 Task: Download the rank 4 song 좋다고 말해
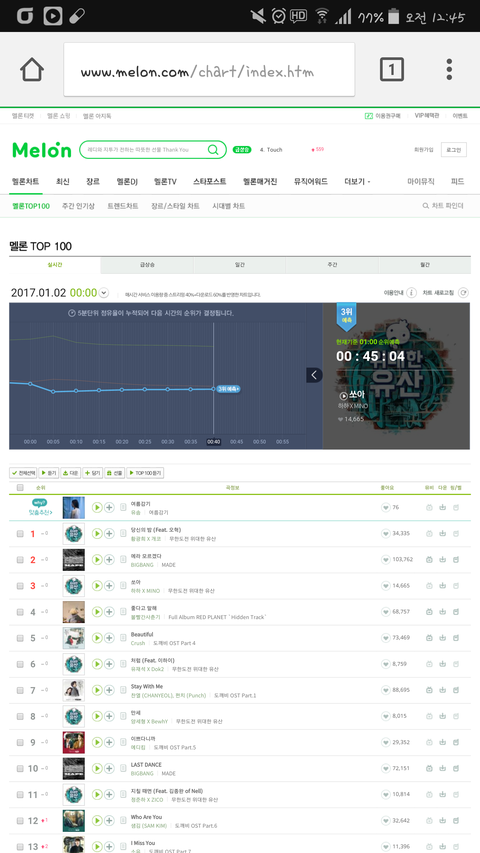click(442, 611)
